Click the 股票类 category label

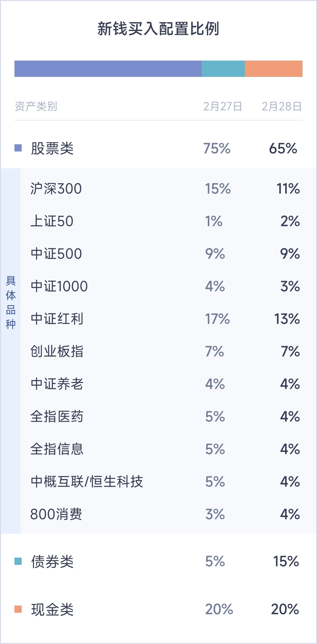point(52,148)
